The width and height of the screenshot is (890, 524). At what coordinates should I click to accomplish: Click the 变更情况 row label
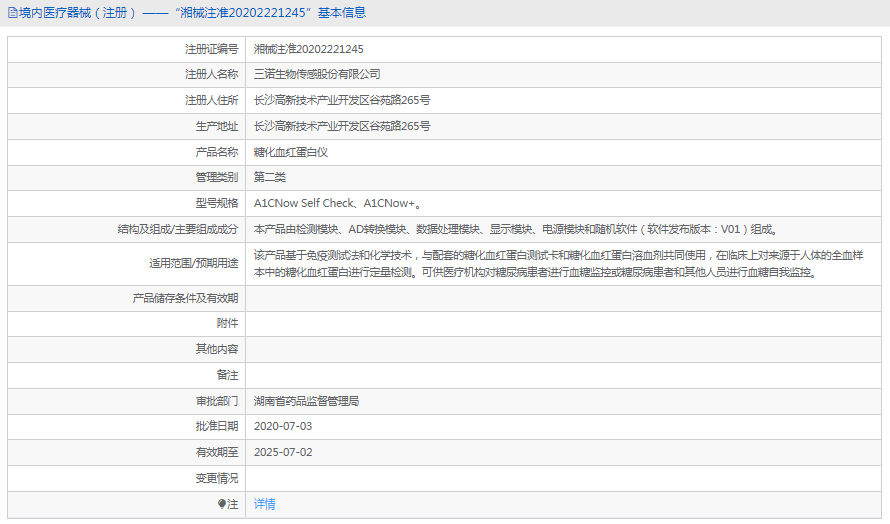pyautogui.click(x=217, y=479)
